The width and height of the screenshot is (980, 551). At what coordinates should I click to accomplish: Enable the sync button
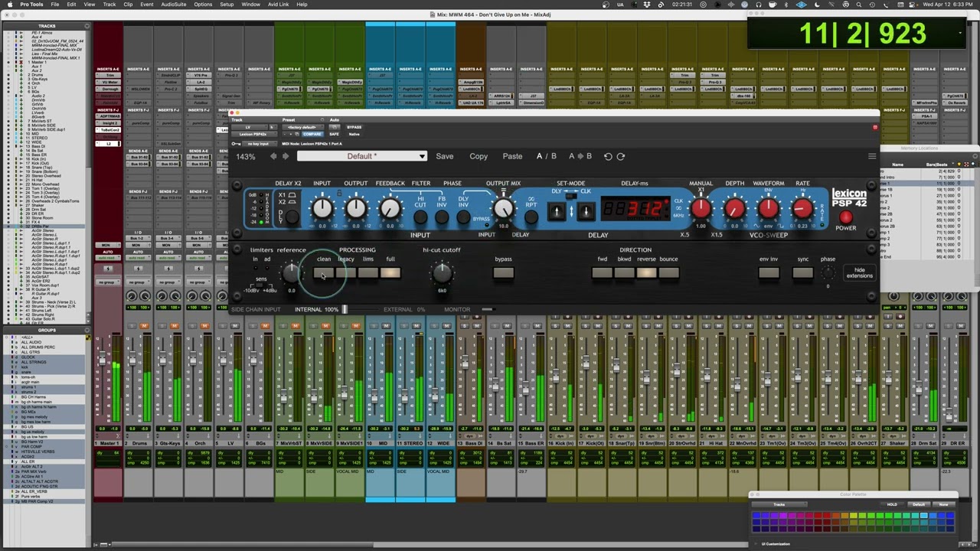point(802,273)
